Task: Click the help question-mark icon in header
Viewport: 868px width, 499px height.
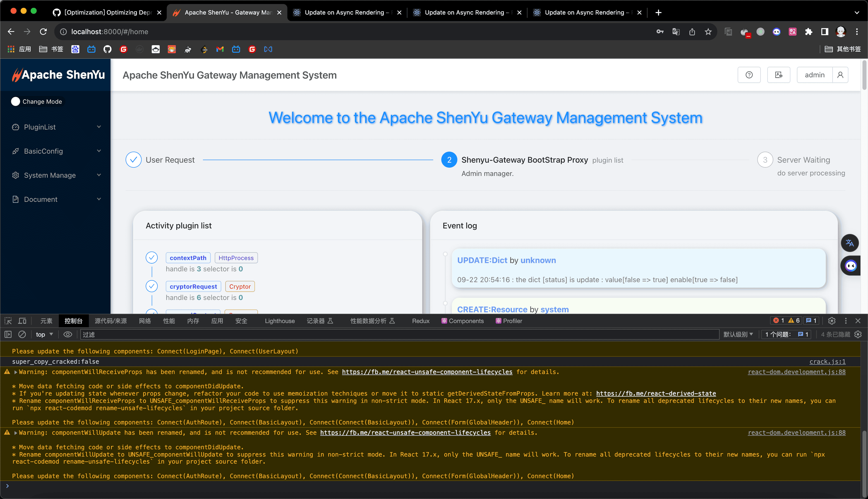Action: click(749, 75)
